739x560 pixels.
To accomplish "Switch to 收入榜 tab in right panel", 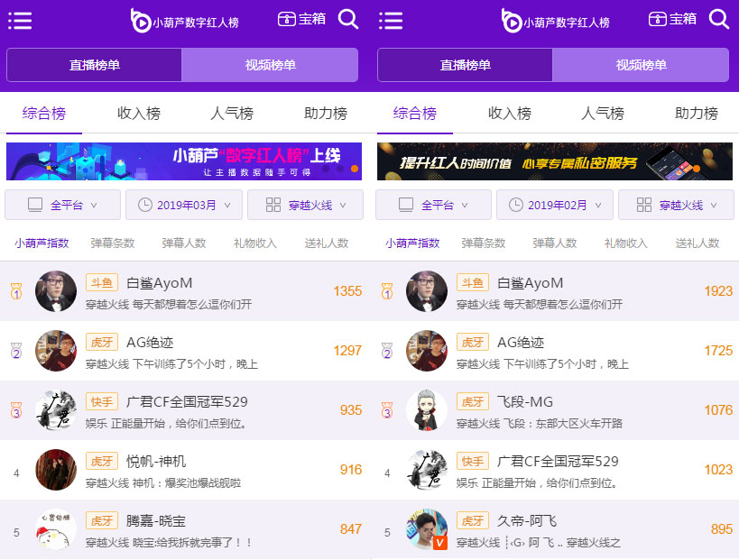I will click(x=510, y=113).
